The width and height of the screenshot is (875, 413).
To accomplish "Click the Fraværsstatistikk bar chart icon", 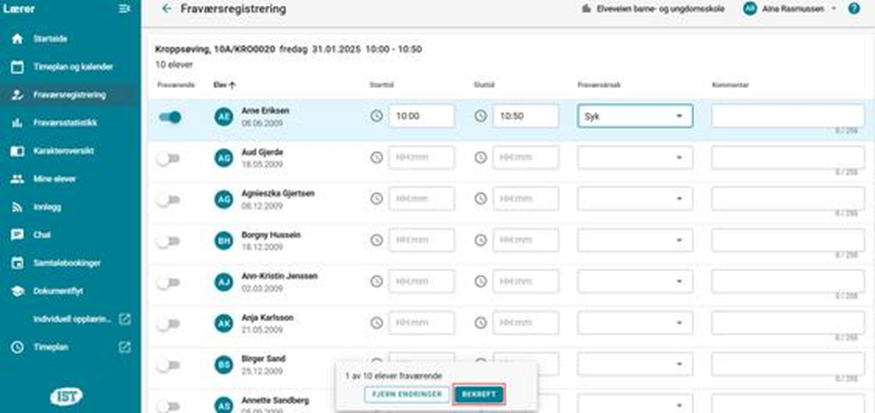I will coord(17,122).
